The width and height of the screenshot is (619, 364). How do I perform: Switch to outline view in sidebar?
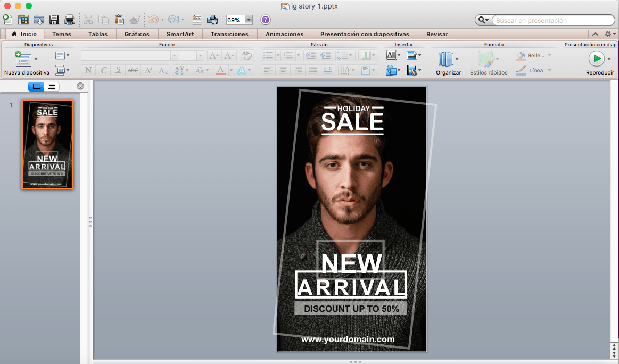point(52,86)
